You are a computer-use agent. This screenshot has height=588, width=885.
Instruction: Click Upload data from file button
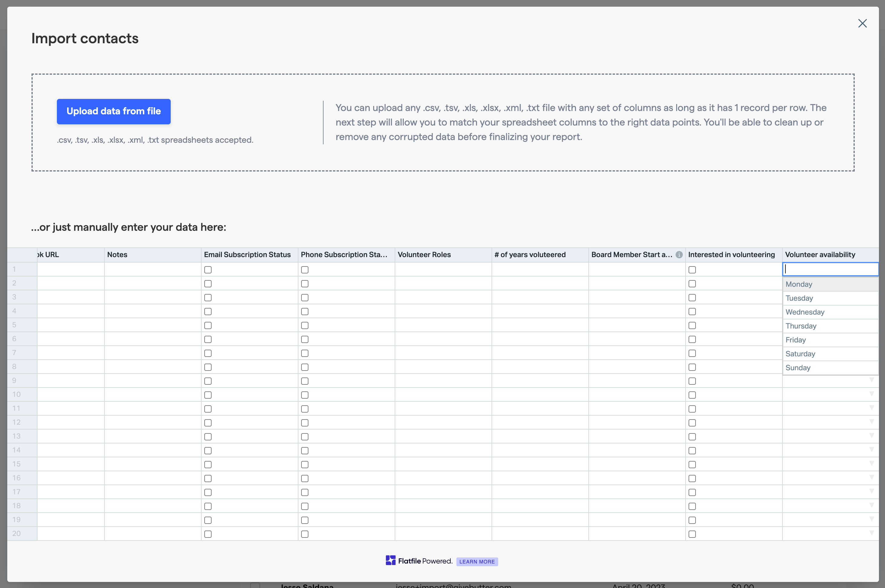pos(114,111)
